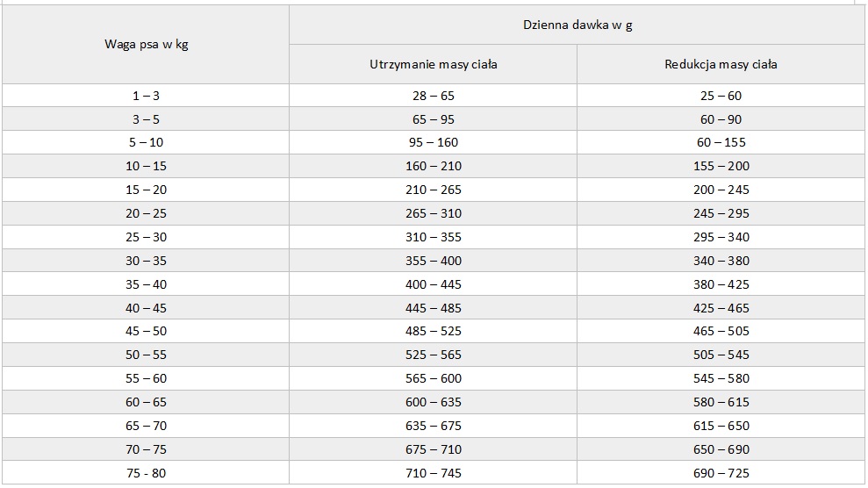Click the weight range '20 – 25'
The height and width of the screenshot is (488, 868).
tap(147, 213)
